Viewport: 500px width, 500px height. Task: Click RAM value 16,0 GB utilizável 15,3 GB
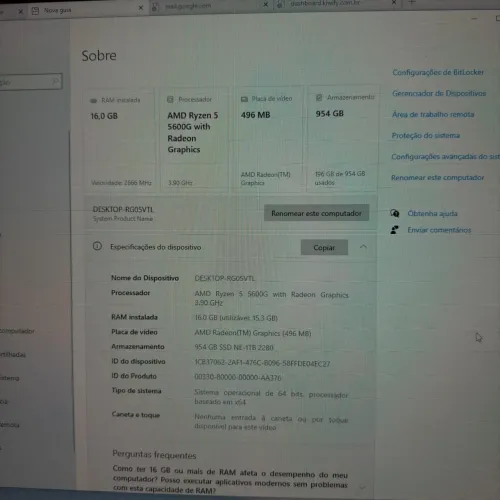click(236, 318)
